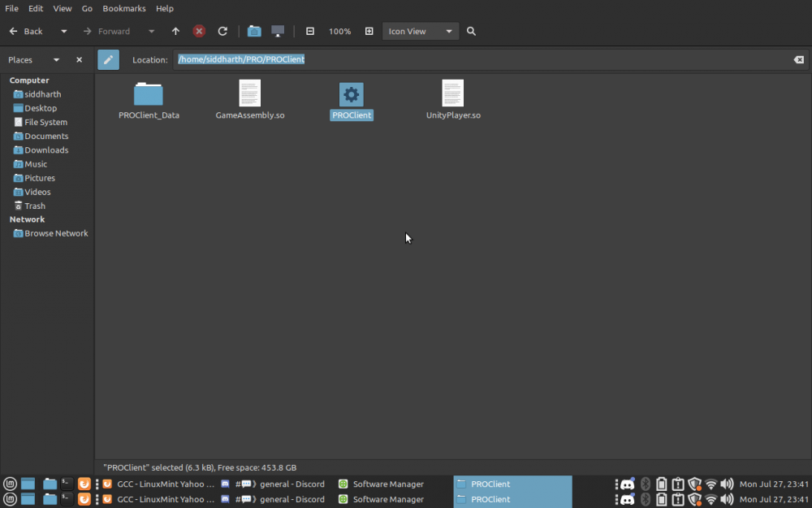This screenshot has width=812, height=508.
Task: Open the Edit menu
Action: (x=36, y=8)
